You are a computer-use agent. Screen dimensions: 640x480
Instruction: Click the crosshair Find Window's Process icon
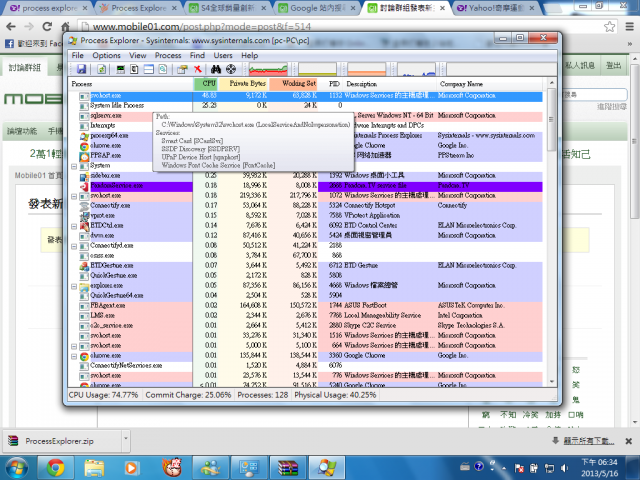click(231, 69)
